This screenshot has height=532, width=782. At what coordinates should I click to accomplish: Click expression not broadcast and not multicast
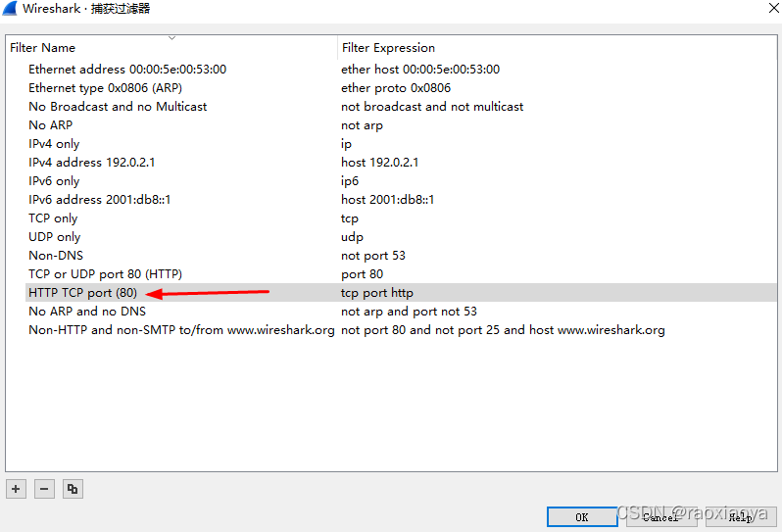(x=432, y=107)
